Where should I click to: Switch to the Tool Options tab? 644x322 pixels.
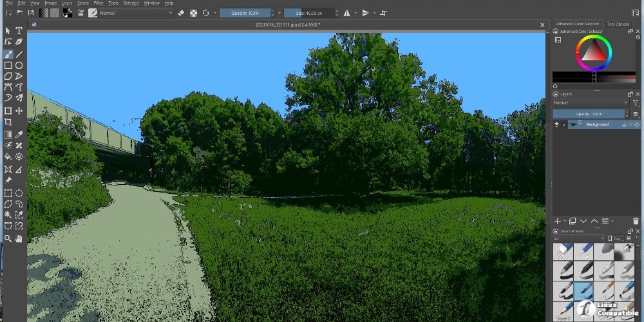[x=618, y=24]
